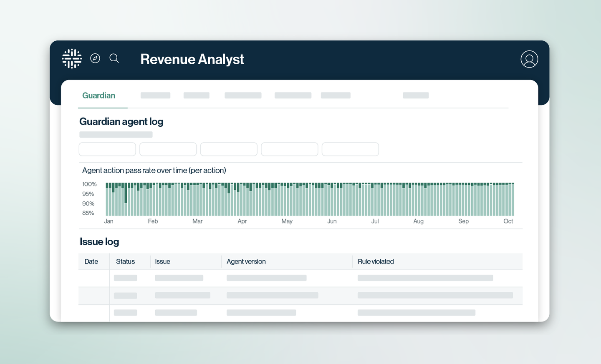Click the May label on the chart axis

(x=287, y=221)
